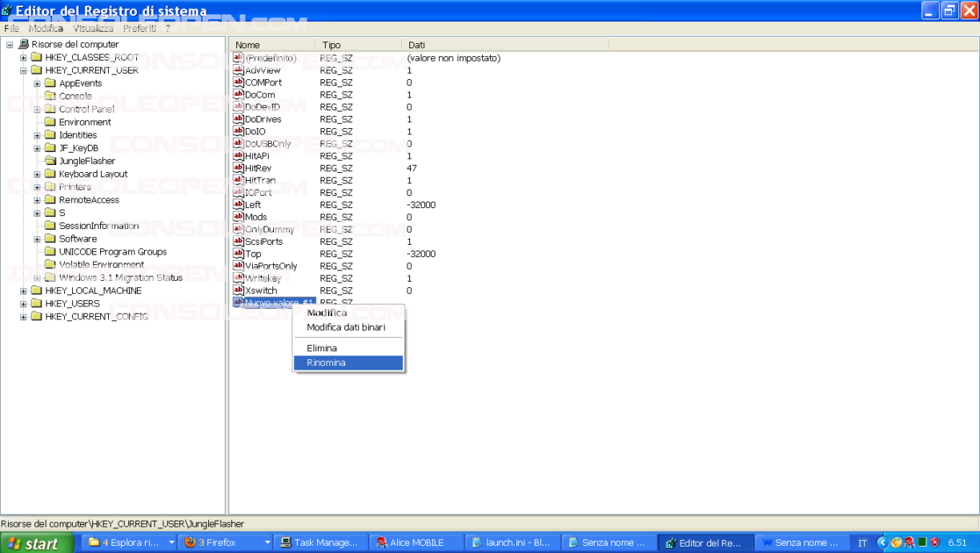Expand the Software key node
Screen dimensions: 980x553
37,238
